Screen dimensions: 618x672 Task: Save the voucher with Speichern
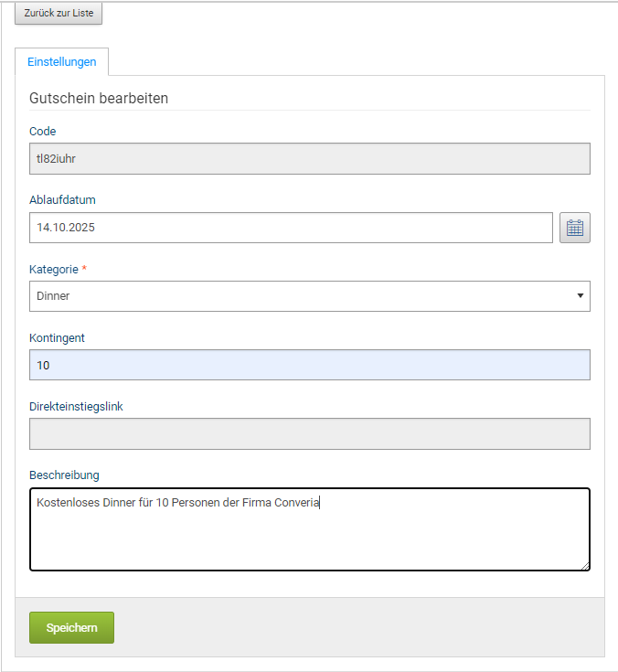pyautogui.click(x=71, y=628)
